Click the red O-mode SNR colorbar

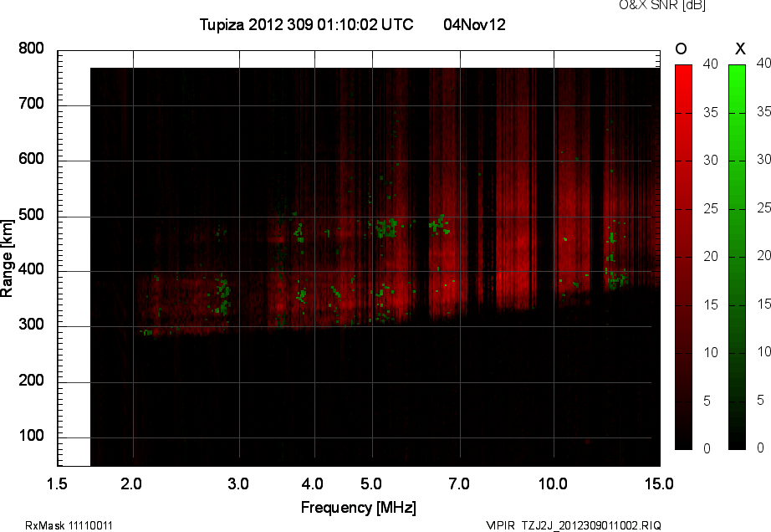[x=683, y=257]
